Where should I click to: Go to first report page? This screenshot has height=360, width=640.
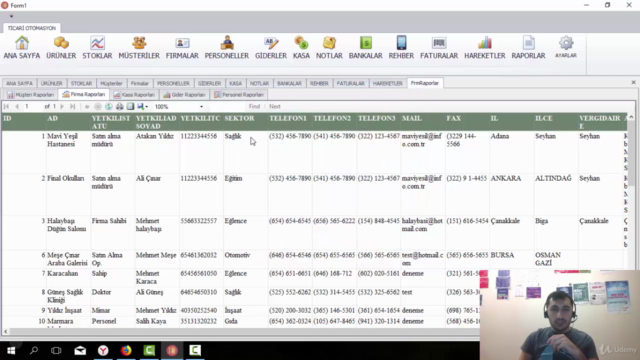[x=7, y=107]
